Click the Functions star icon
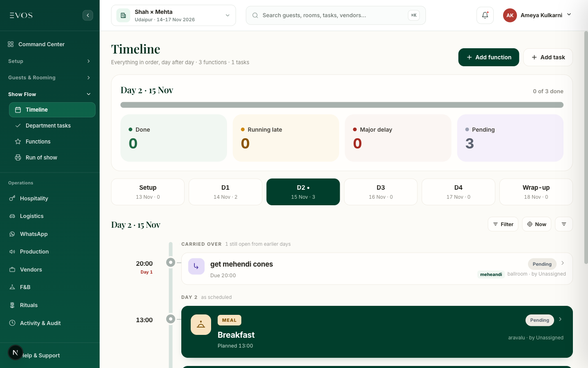This screenshot has width=588, height=368. tap(18, 141)
